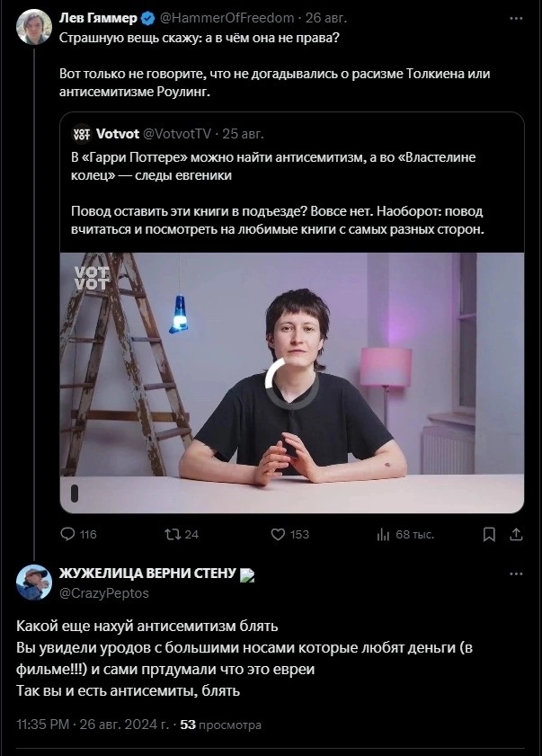Viewport: 542px width, 756px height.
Task: Open the more options menu on the CrazyPeptos reply
Action: tap(516, 574)
